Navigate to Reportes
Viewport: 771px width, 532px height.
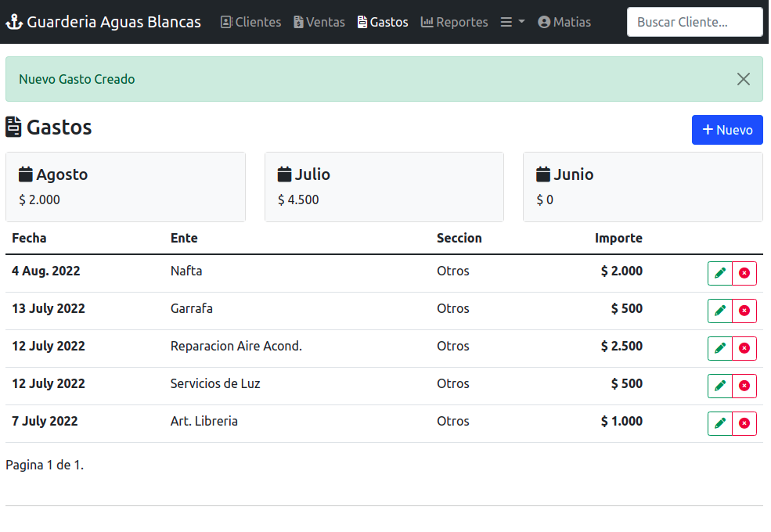pos(454,22)
